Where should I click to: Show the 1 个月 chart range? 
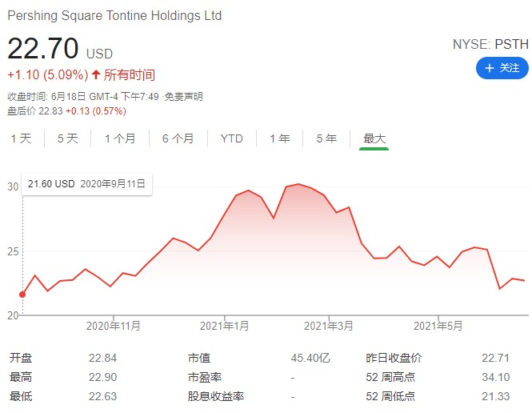click(120, 138)
